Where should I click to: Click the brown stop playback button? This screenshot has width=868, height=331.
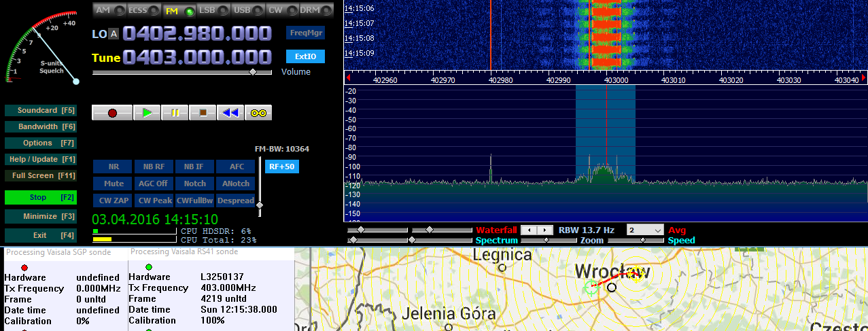point(203,113)
